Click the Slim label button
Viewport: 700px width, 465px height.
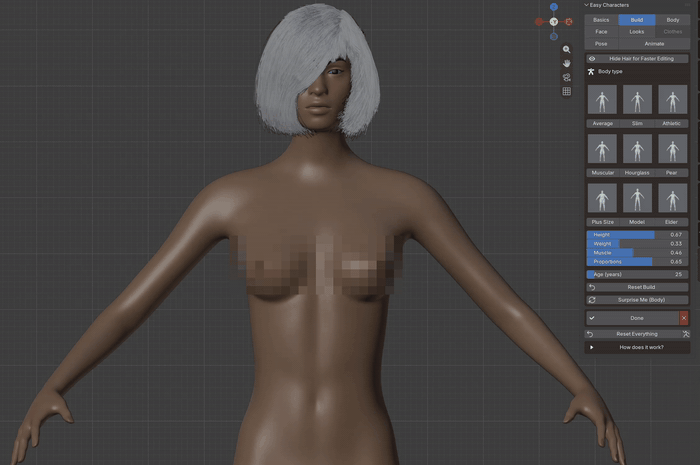point(637,124)
